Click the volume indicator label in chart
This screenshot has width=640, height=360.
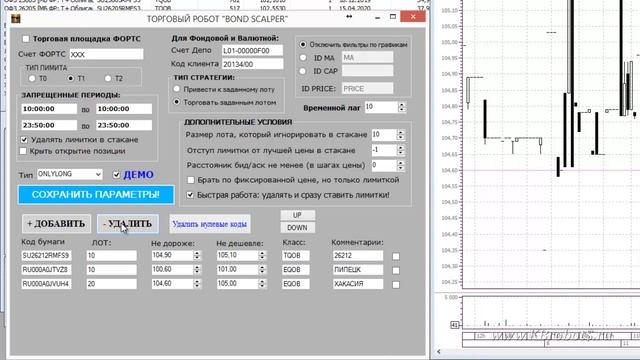pos(454,325)
